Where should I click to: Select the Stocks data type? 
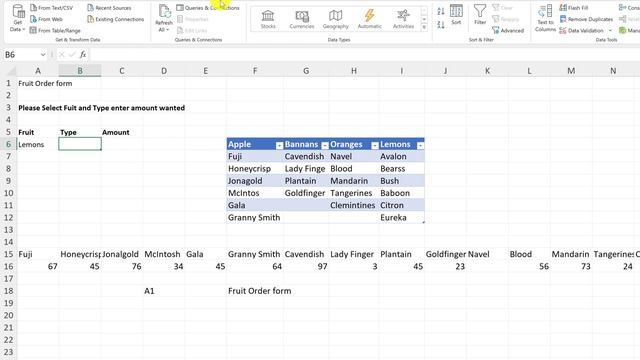coord(268,19)
